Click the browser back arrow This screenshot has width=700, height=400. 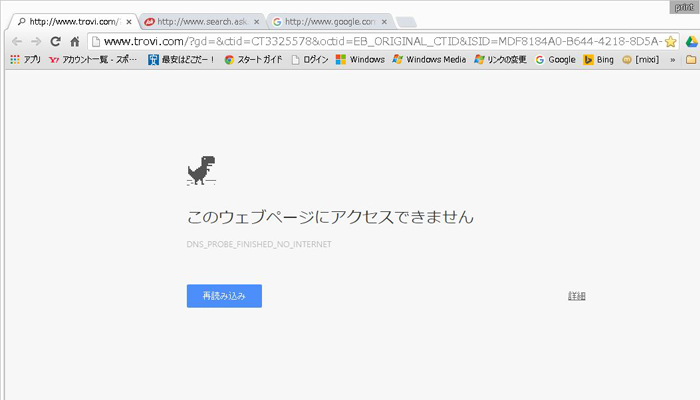pyautogui.click(x=17, y=42)
